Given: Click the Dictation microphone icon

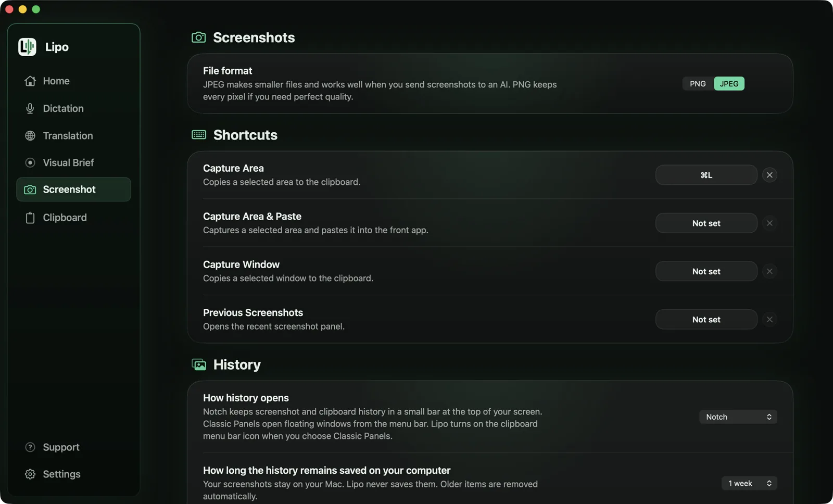Looking at the screenshot, I should 30,108.
